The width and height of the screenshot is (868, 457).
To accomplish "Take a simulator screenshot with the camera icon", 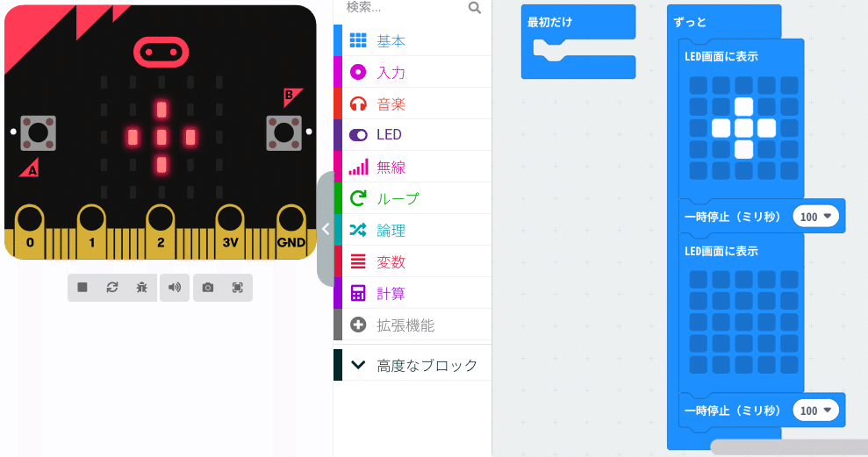I will coord(208,287).
